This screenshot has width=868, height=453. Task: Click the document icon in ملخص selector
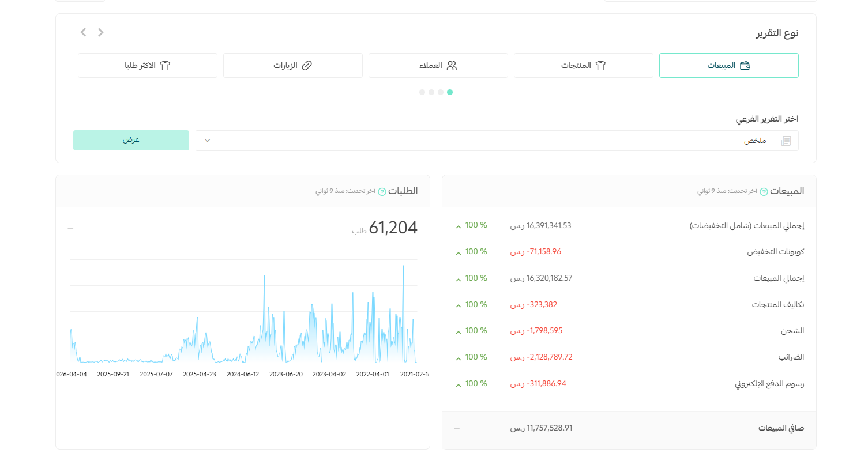click(x=786, y=141)
